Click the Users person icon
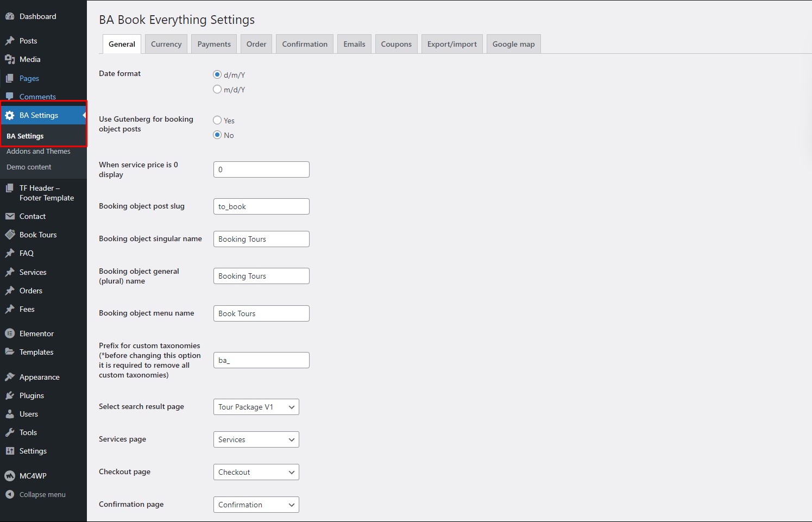812x522 pixels. [x=10, y=414]
